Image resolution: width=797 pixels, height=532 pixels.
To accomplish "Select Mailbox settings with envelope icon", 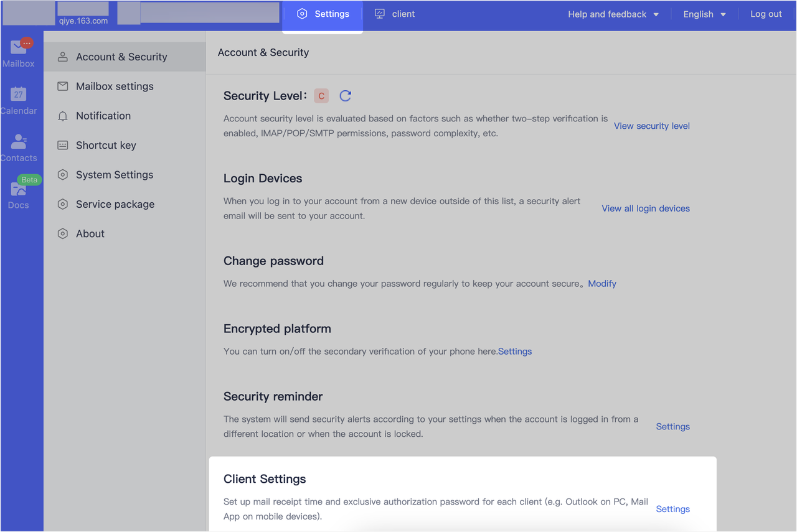I will pyautogui.click(x=115, y=86).
